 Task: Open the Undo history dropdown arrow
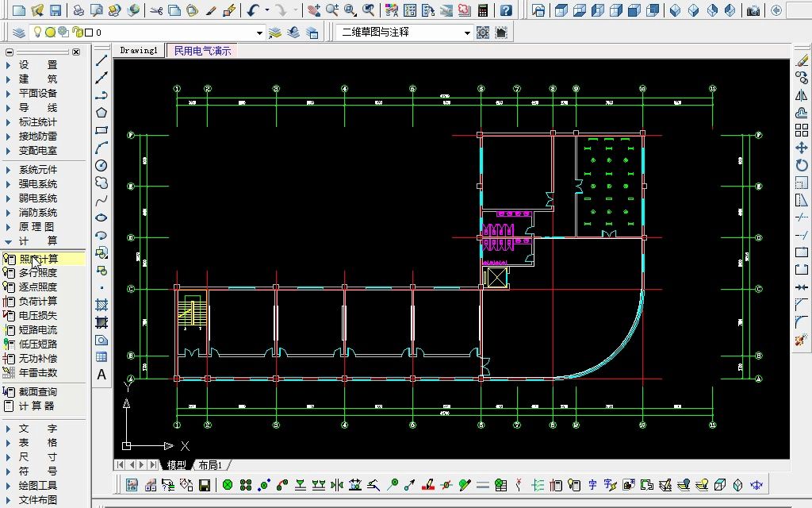pos(267,10)
